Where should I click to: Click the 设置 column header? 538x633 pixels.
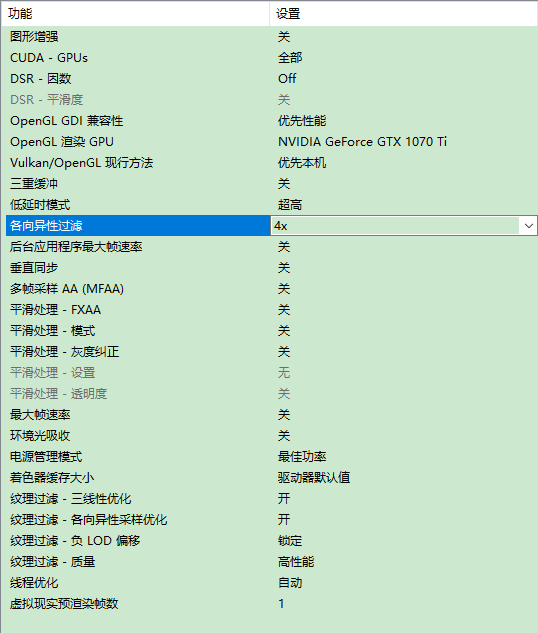(404, 14)
